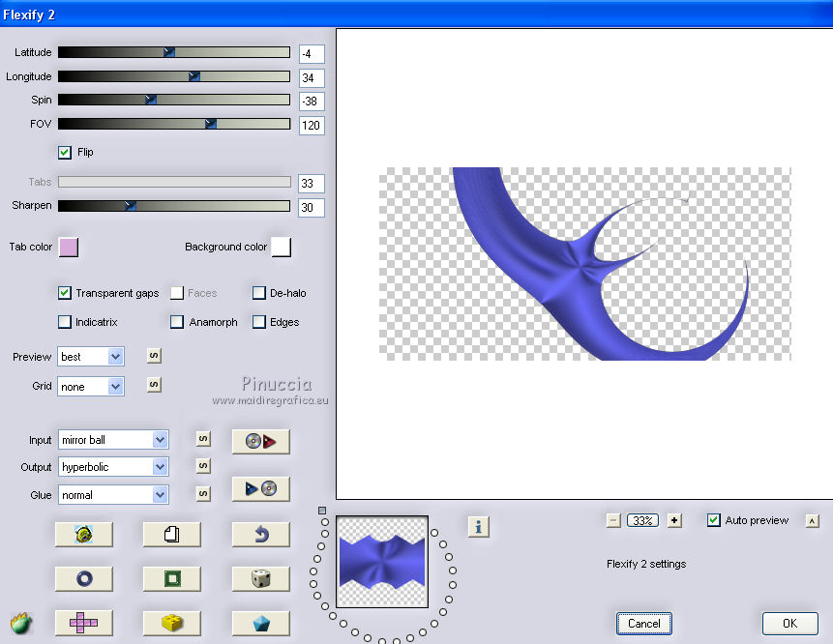
Task: Click the Cancel button
Action: [644, 624]
